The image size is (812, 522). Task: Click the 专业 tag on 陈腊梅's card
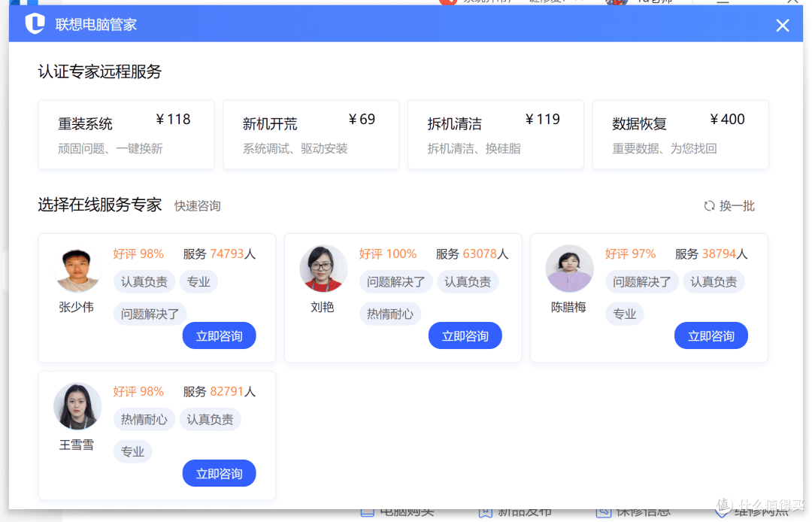pos(624,314)
